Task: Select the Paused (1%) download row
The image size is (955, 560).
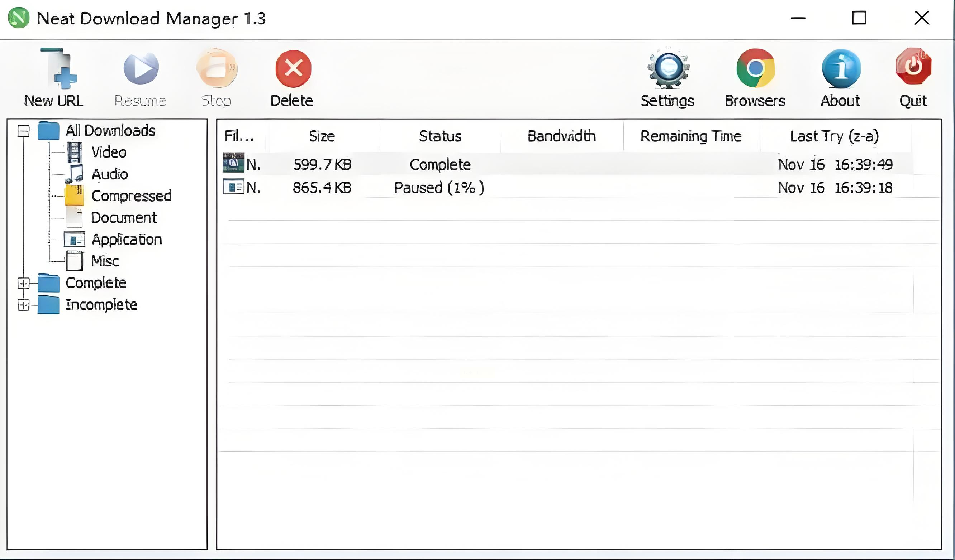Action: coord(439,188)
